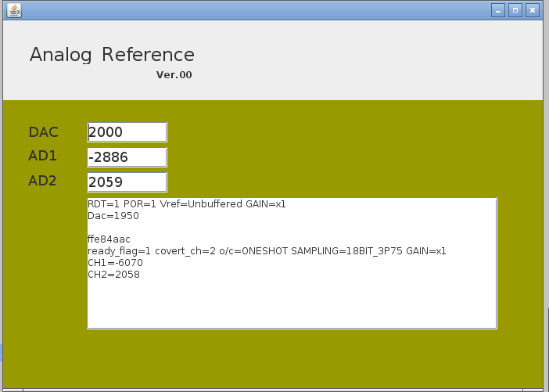The image size is (549, 392).
Task: Click log line "RDT=1 POR=1 Vref=Unbuffered GAIN=x1"
Action: coord(187,204)
